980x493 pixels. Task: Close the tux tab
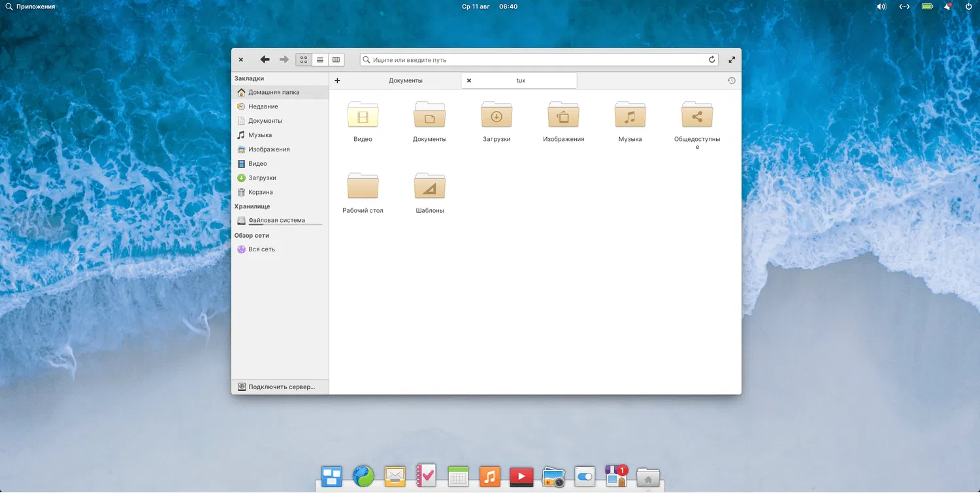[469, 80]
